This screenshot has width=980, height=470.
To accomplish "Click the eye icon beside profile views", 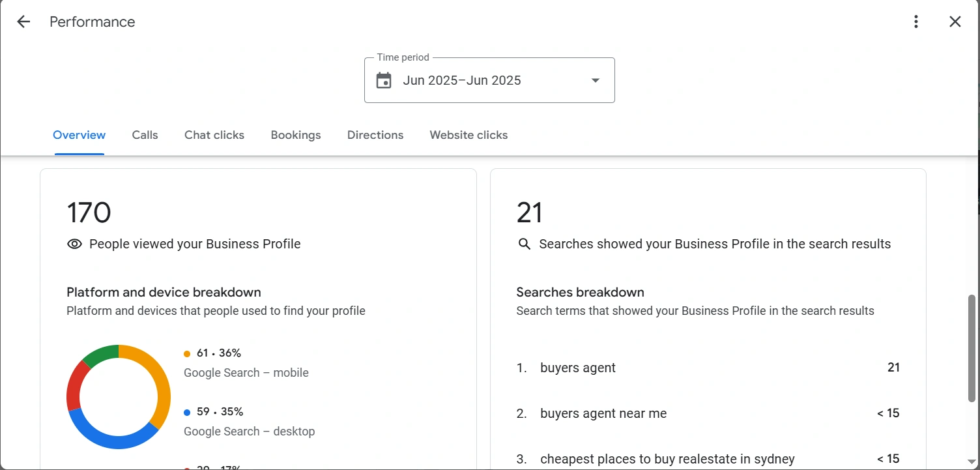I will [x=74, y=244].
